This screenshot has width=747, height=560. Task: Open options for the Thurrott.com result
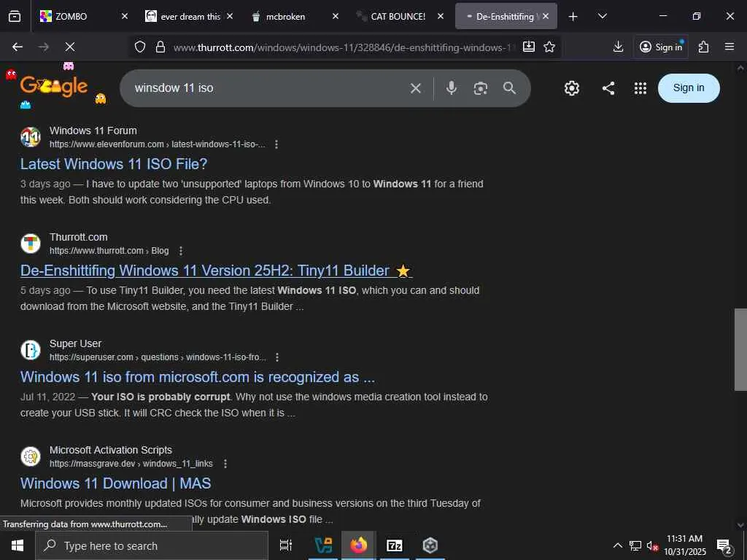coord(181,251)
